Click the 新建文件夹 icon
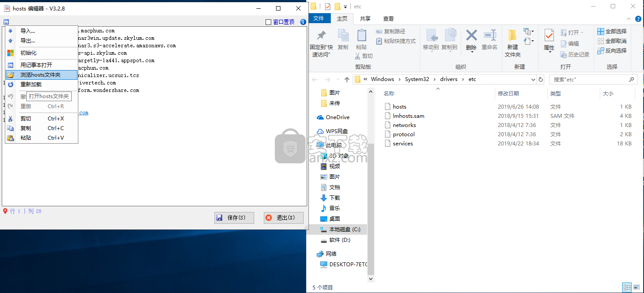This screenshot has width=644, height=293. [x=512, y=36]
